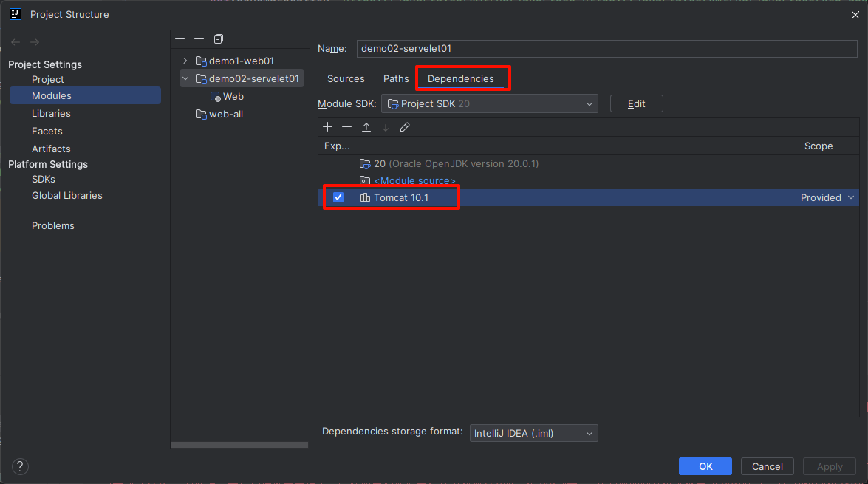Navigate back using the left arrow
The width and height of the screenshot is (868, 484).
(x=16, y=42)
